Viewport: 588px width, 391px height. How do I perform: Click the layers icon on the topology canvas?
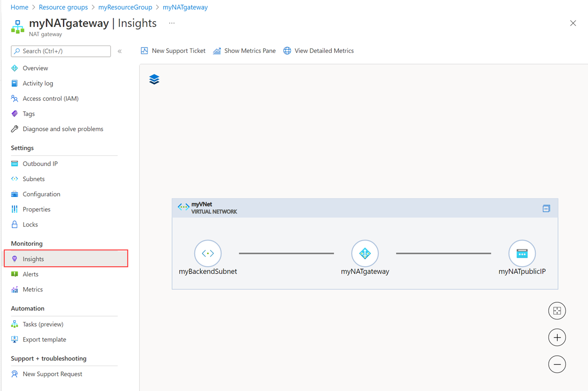click(154, 79)
